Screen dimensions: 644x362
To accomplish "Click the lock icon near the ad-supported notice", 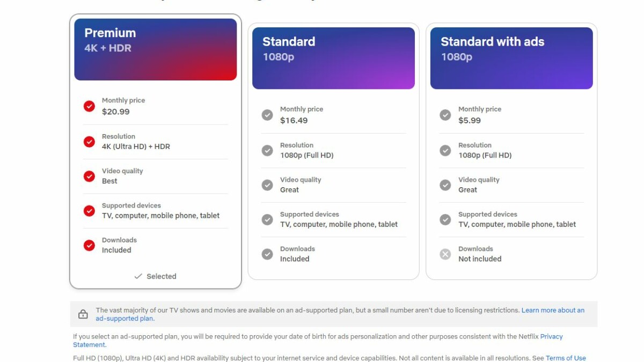I will tap(83, 314).
